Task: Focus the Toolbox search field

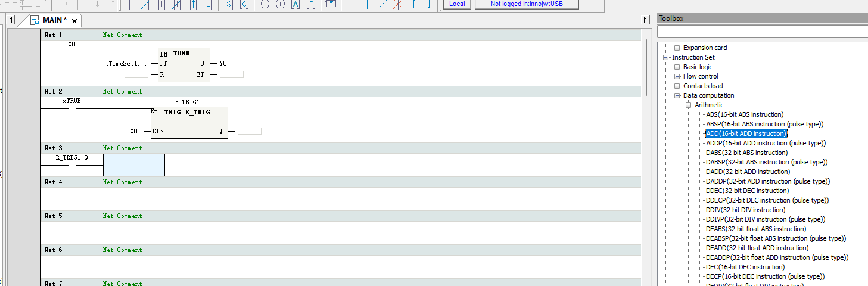Action: point(763,31)
